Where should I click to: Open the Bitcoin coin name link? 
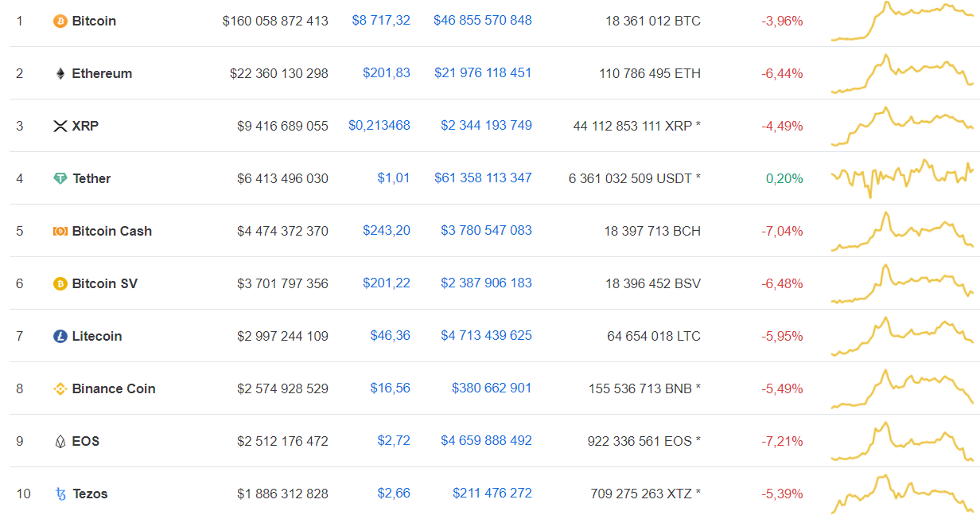pos(94,21)
